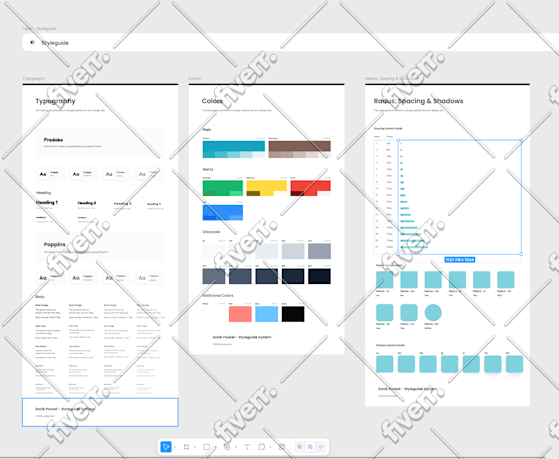Switch to Dev Mode
The width and height of the screenshot is (559, 459).
tap(321, 447)
